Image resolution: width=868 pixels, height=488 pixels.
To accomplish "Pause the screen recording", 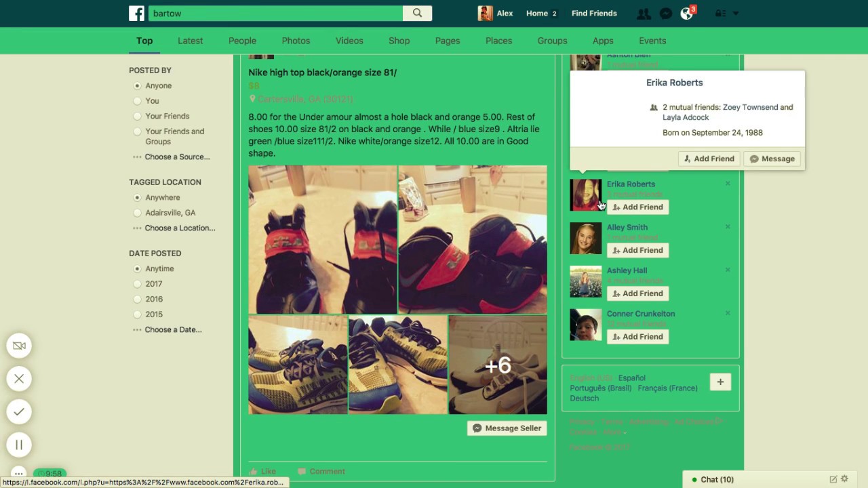I will coord(19,445).
